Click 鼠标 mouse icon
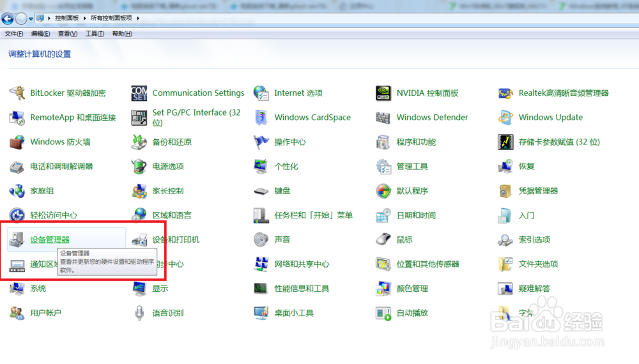 383,240
